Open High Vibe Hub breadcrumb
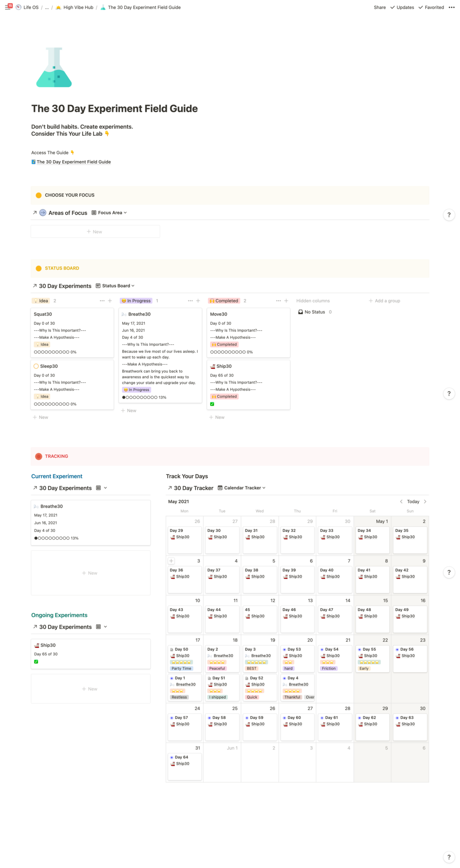 [75, 7]
